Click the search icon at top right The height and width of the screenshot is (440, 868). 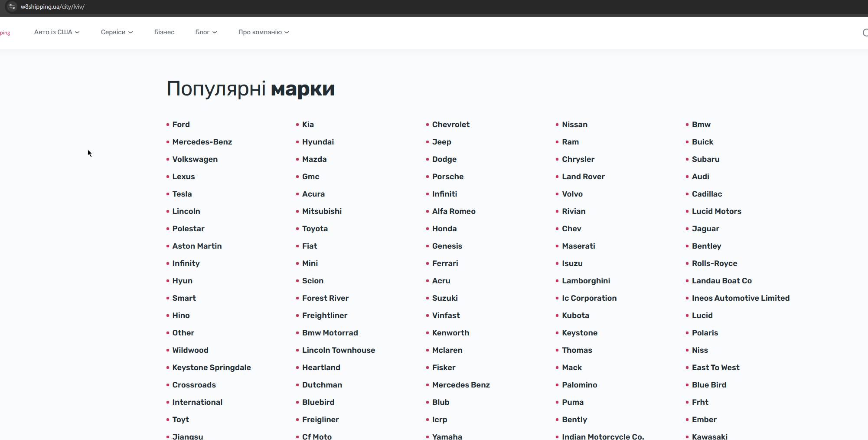click(x=865, y=33)
